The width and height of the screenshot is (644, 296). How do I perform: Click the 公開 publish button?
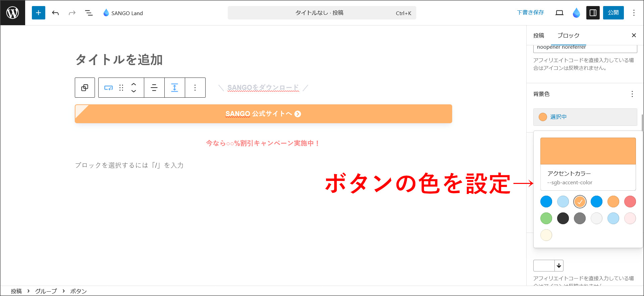[x=613, y=13]
